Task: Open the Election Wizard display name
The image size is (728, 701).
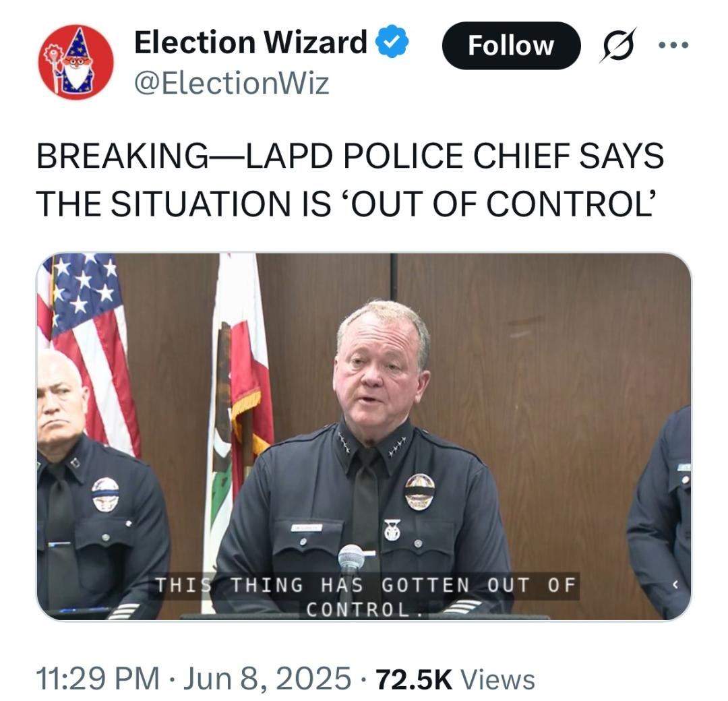Action: point(250,42)
